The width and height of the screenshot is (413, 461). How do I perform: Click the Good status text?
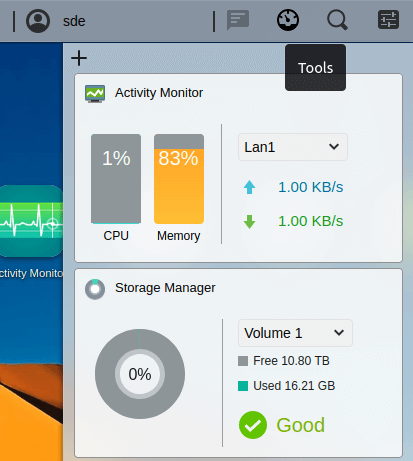[x=300, y=425]
